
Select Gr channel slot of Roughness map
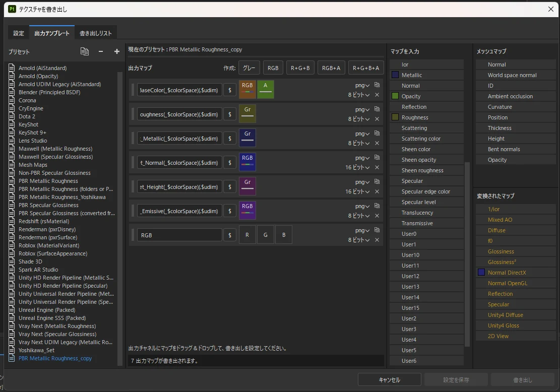(x=247, y=114)
